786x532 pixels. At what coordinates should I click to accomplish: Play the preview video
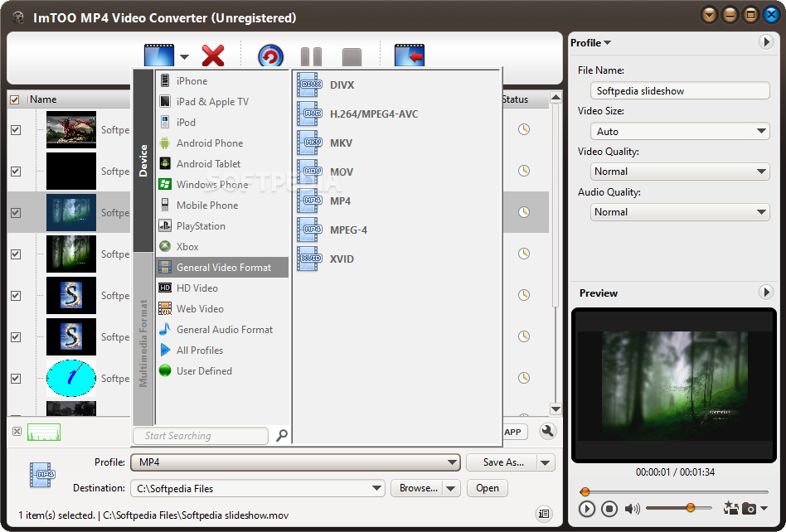click(x=586, y=509)
